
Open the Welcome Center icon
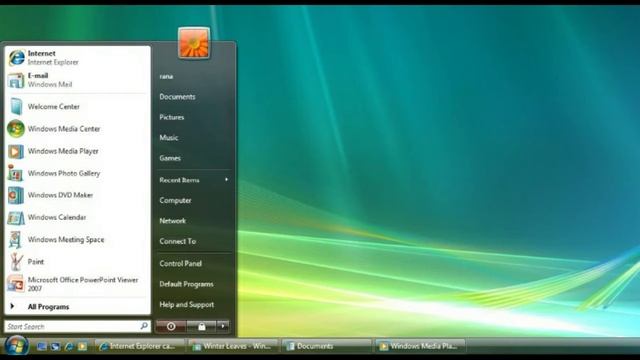[16, 107]
